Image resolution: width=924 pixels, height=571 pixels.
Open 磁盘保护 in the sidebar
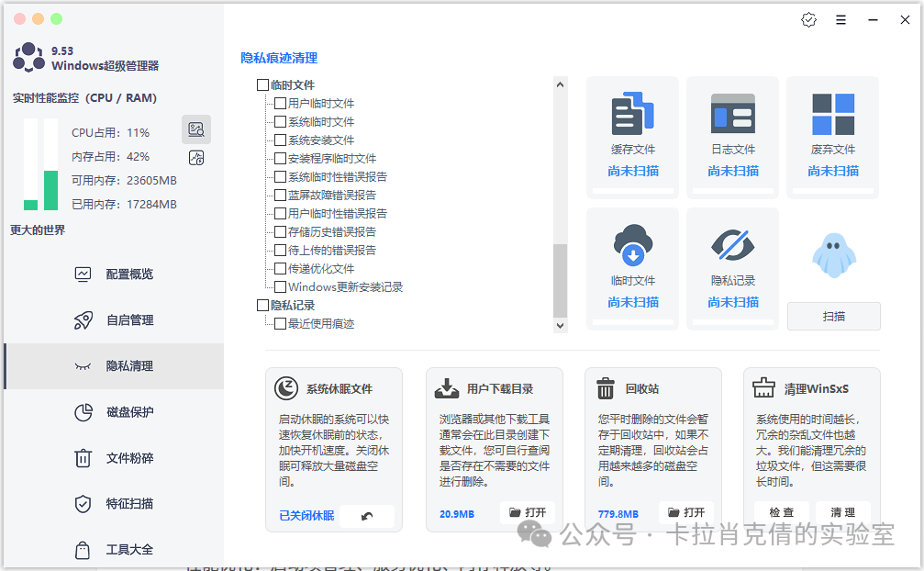pos(128,412)
